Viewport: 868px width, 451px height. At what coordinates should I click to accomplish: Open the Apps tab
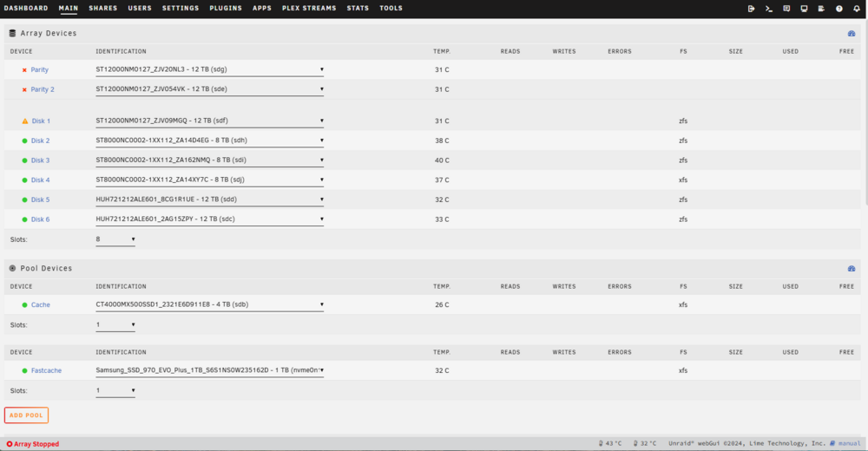pos(262,9)
